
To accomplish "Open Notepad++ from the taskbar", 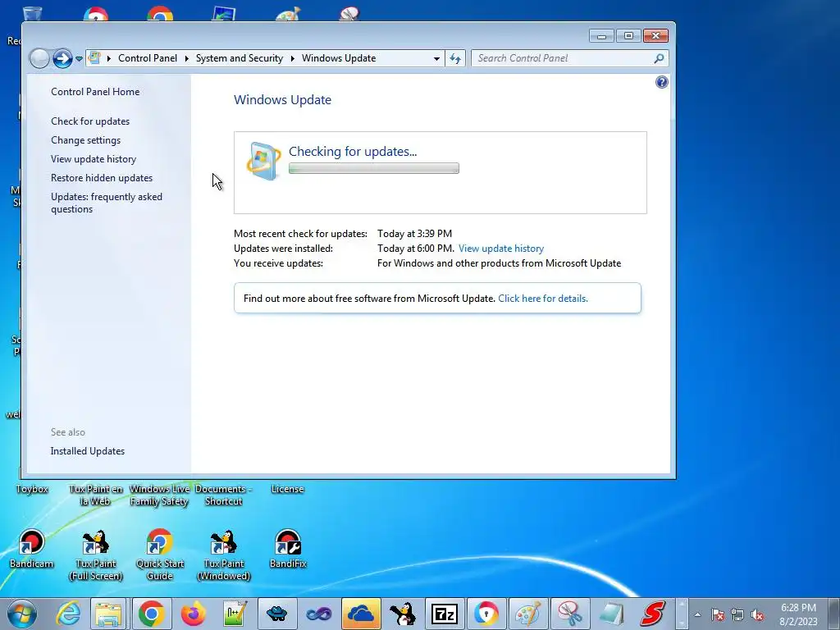I will (235, 614).
